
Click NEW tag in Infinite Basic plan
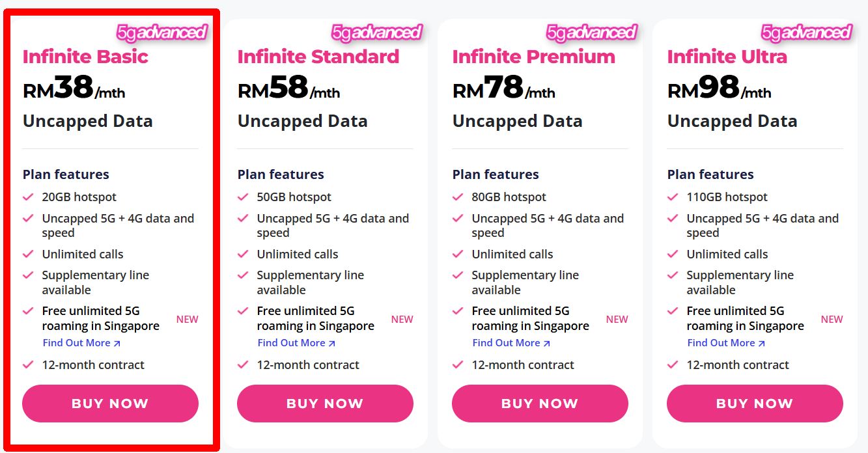click(x=188, y=319)
